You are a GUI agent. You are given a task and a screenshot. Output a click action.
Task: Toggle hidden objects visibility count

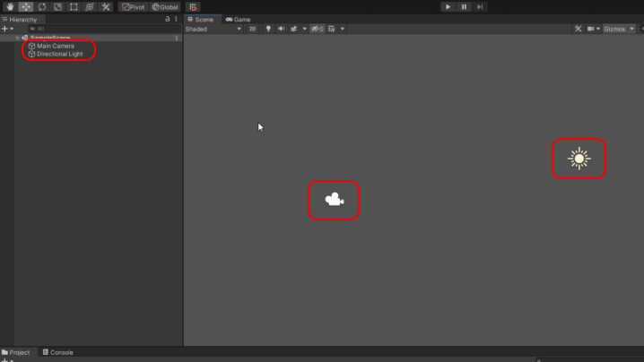(x=318, y=29)
